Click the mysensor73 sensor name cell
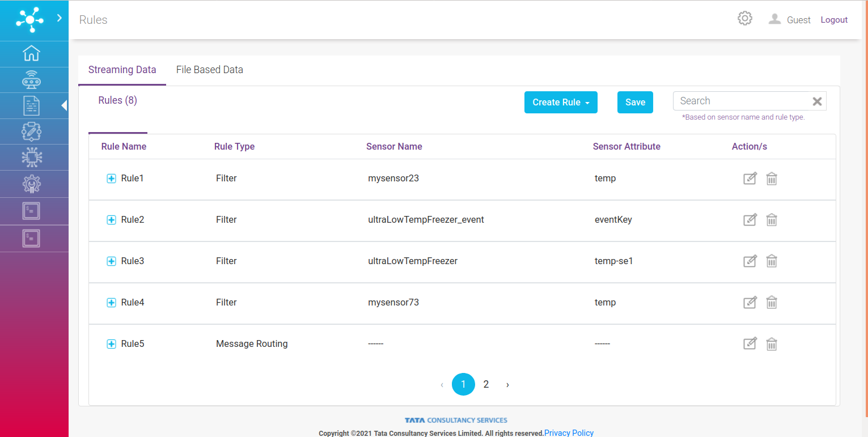This screenshot has width=868, height=437. pyautogui.click(x=393, y=303)
